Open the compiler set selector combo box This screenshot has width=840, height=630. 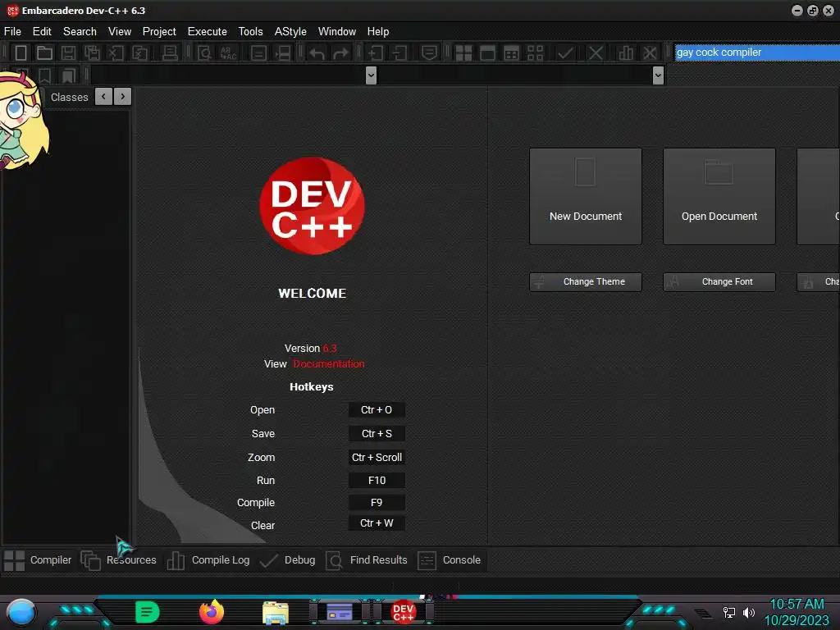(x=757, y=52)
